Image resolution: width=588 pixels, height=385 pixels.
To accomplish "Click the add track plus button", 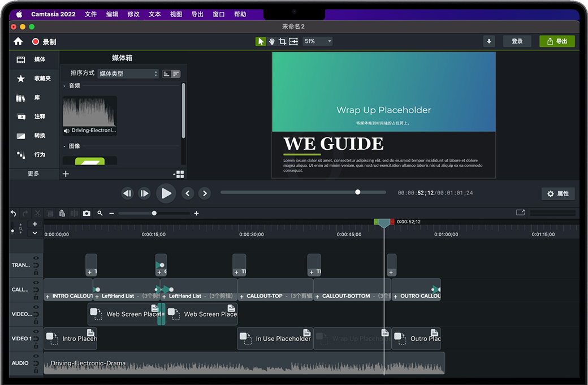I will [x=35, y=224].
